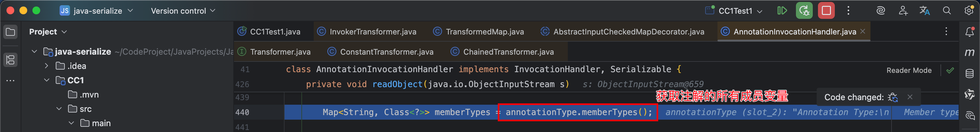The height and width of the screenshot is (132, 980).
Task: Expand the .idea folder
Action: (47, 66)
